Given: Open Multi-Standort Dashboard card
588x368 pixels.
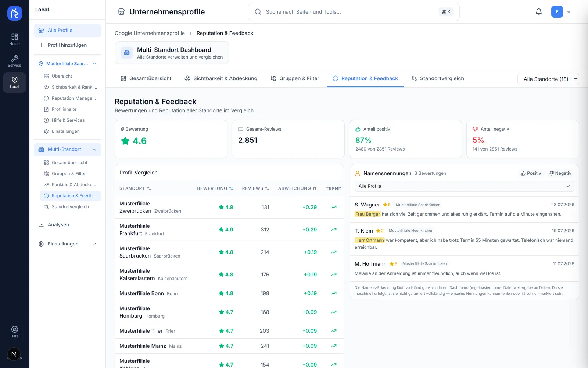Looking at the screenshot, I should pos(172,53).
